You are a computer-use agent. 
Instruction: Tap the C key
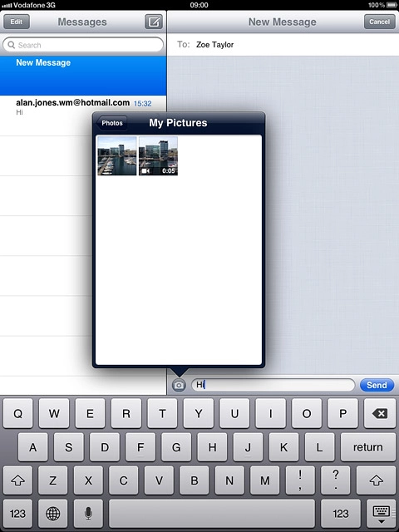124,480
